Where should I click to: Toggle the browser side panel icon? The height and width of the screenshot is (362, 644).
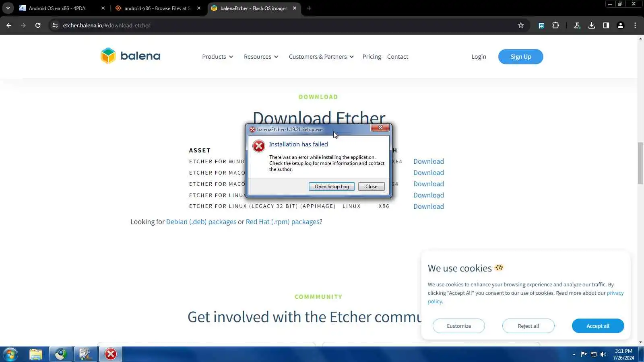606,25
